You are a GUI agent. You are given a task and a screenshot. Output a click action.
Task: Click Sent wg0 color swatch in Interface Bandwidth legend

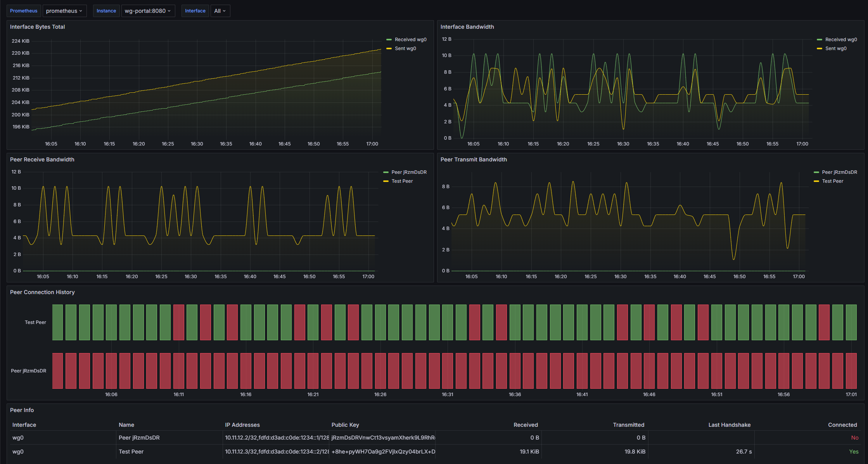tap(820, 48)
